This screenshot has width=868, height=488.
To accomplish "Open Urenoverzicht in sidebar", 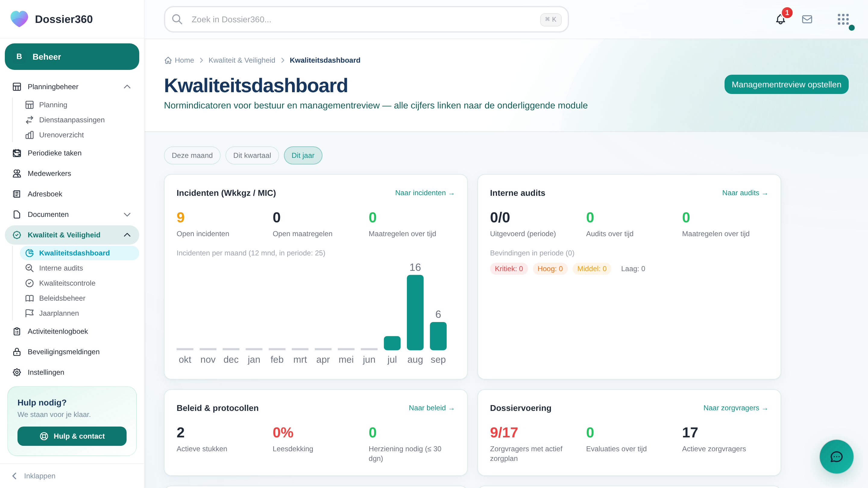I will pos(80,135).
